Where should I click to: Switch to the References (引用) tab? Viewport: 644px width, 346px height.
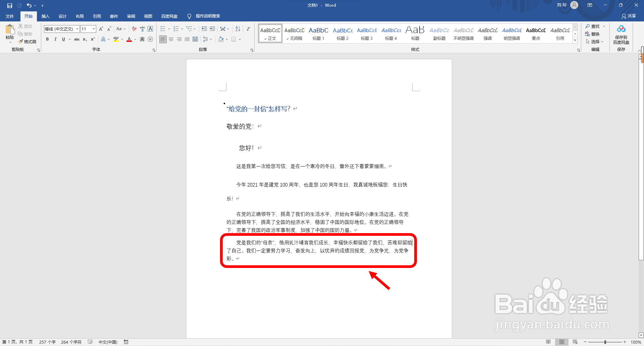[x=97, y=16]
